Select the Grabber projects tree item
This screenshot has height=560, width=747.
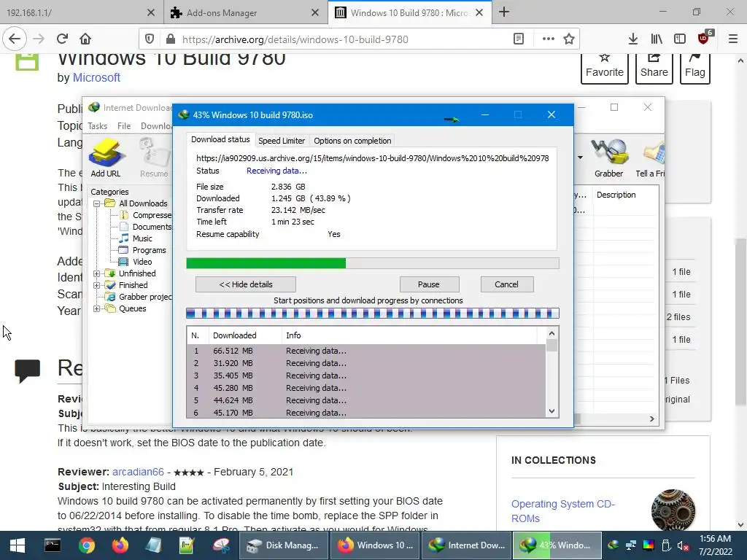tap(145, 297)
